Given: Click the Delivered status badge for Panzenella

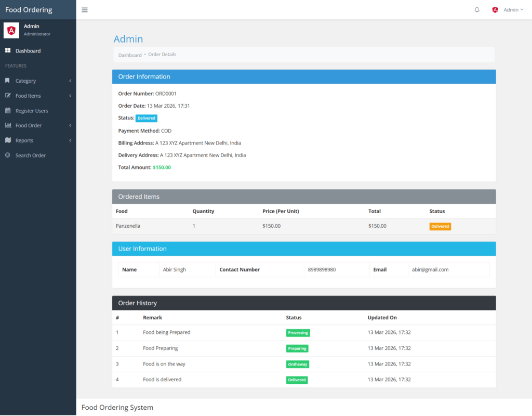Looking at the screenshot, I should click(440, 226).
